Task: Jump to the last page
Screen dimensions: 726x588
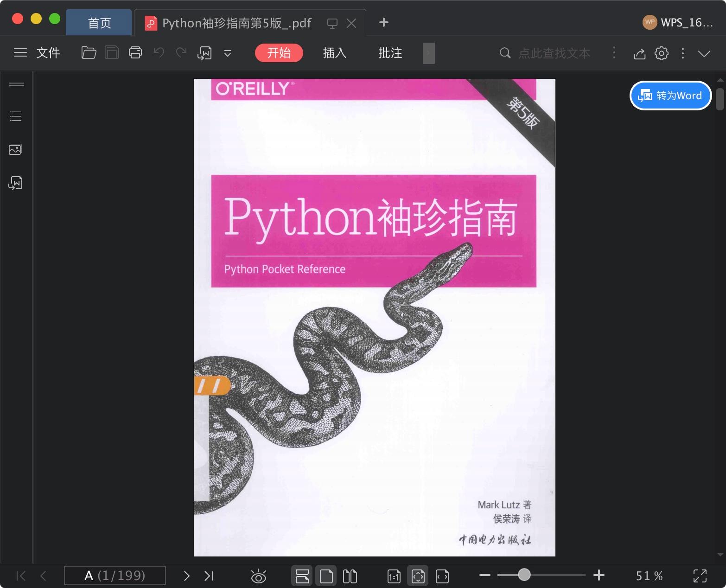Action: tap(209, 576)
